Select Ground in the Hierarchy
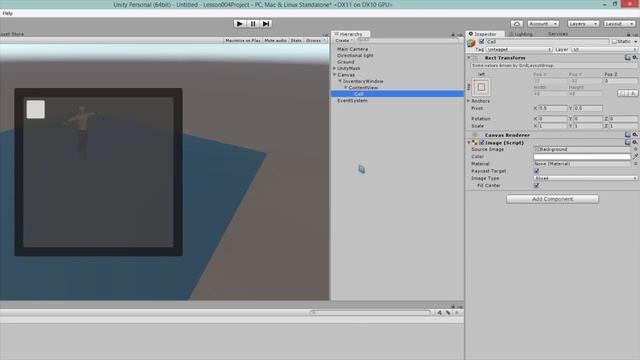 point(346,62)
